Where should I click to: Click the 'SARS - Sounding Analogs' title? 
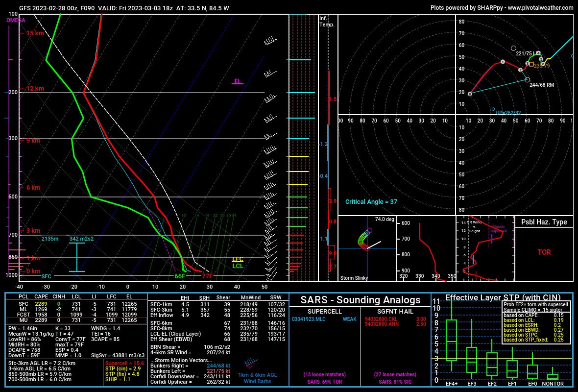pos(360,300)
